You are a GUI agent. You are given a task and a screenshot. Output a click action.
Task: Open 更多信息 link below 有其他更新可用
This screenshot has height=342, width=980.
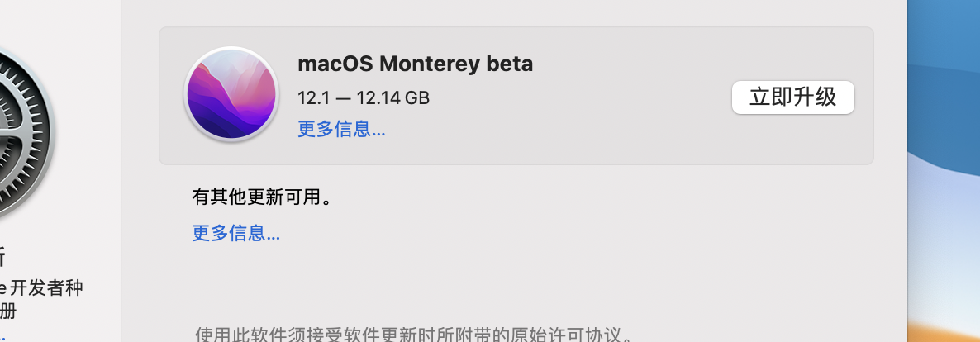pyautogui.click(x=236, y=234)
